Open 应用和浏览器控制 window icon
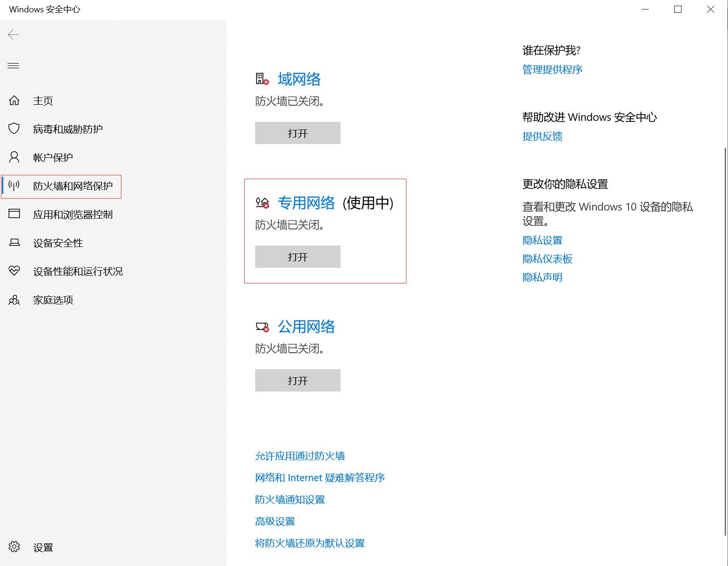728x566 pixels. (14, 214)
